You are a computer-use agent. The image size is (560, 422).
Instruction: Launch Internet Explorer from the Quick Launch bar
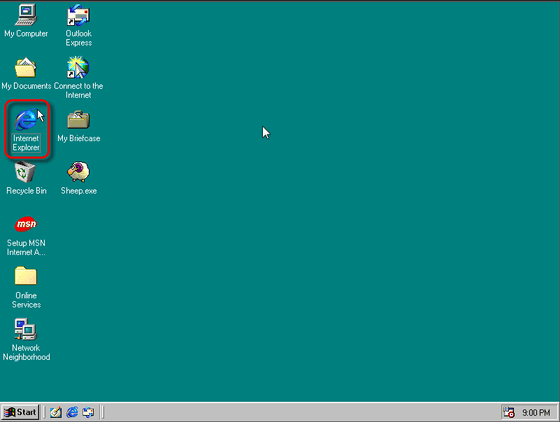tap(72, 413)
